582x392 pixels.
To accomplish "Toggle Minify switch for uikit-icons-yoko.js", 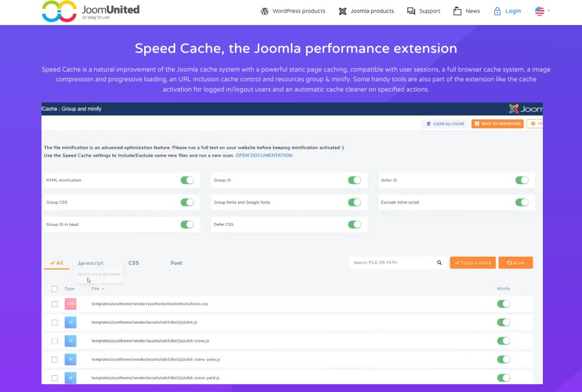I will coord(504,359).
